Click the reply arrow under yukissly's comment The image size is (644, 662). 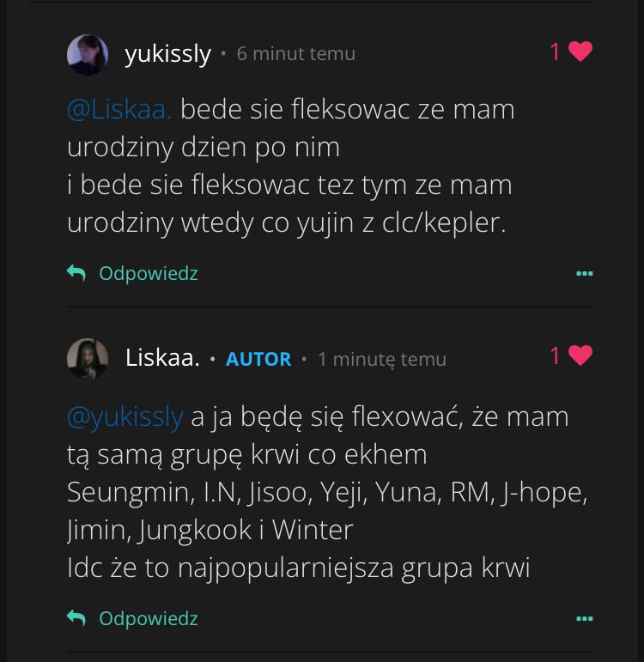76,274
